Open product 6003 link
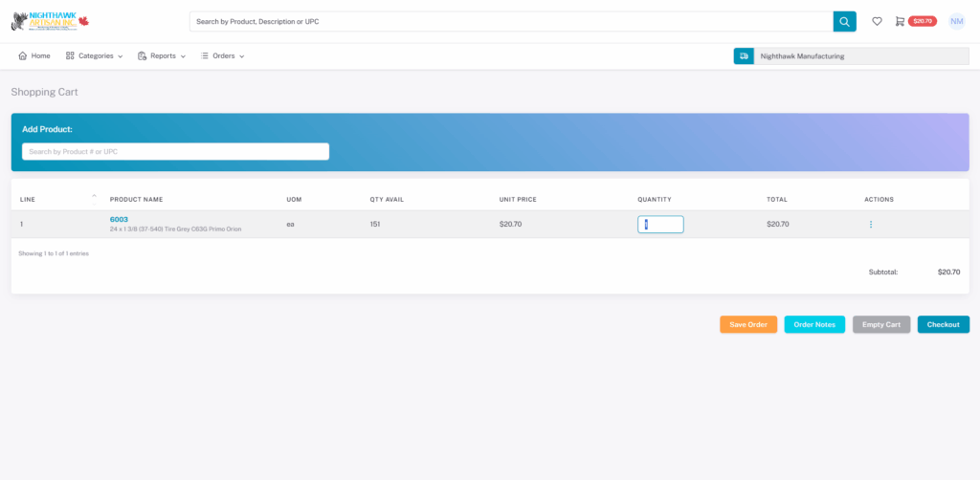This screenshot has width=980, height=480. tap(119, 219)
